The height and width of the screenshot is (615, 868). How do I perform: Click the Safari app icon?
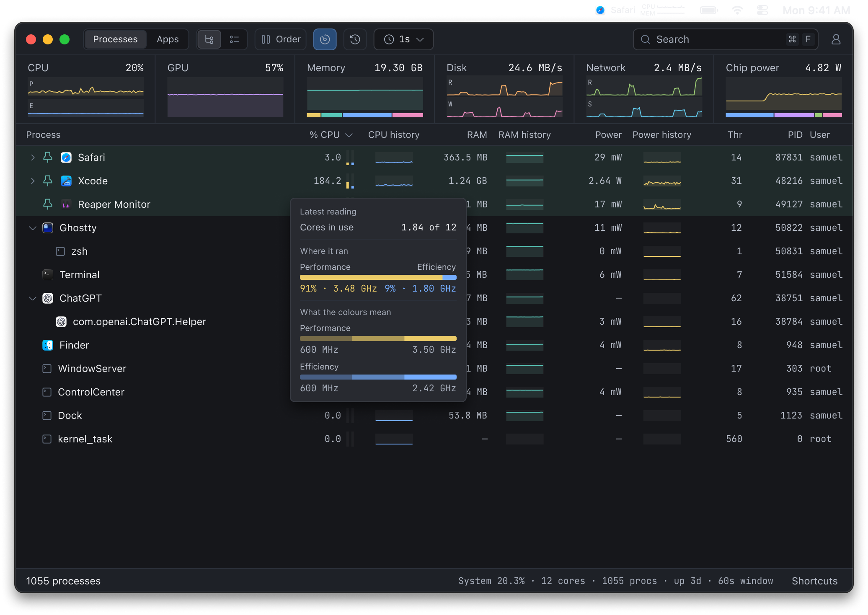point(66,158)
